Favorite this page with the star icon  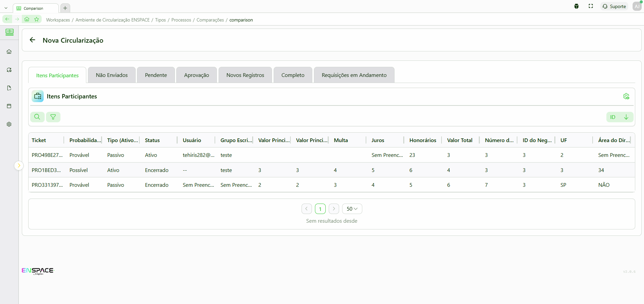[x=37, y=19]
